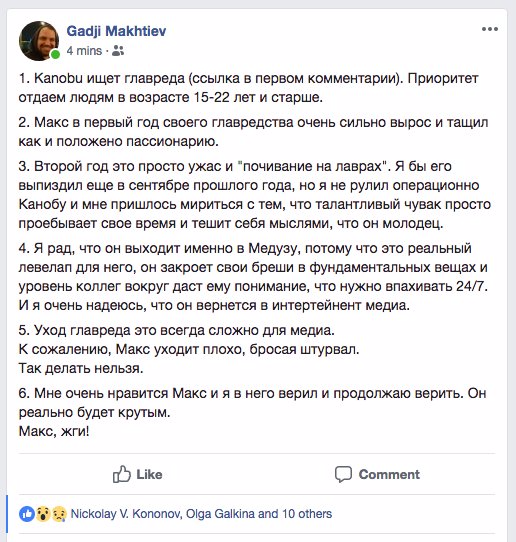Click the sad reaction emoji icon
This screenshot has width=516, height=542.
[x=59, y=514]
